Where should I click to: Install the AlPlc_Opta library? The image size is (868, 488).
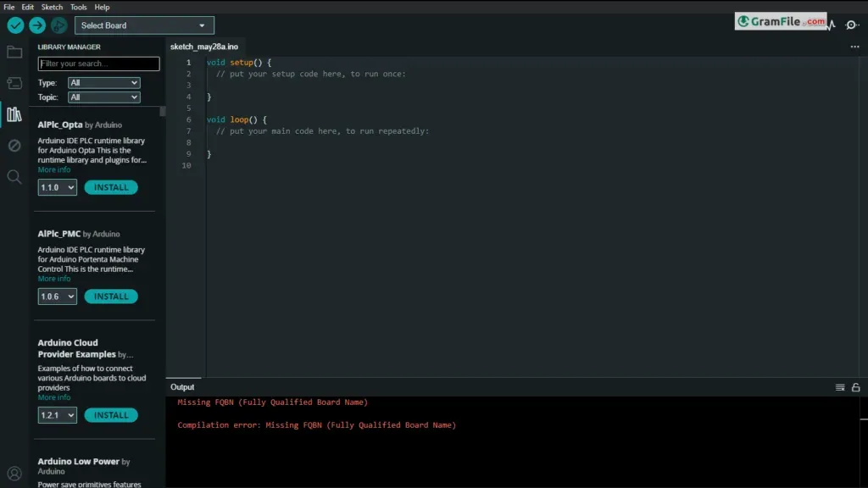111,187
